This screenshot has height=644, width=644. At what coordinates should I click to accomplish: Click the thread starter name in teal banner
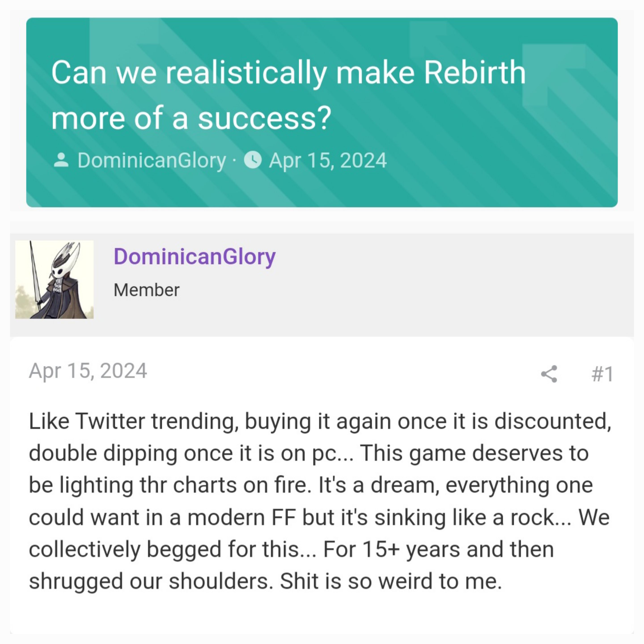coord(152,160)
